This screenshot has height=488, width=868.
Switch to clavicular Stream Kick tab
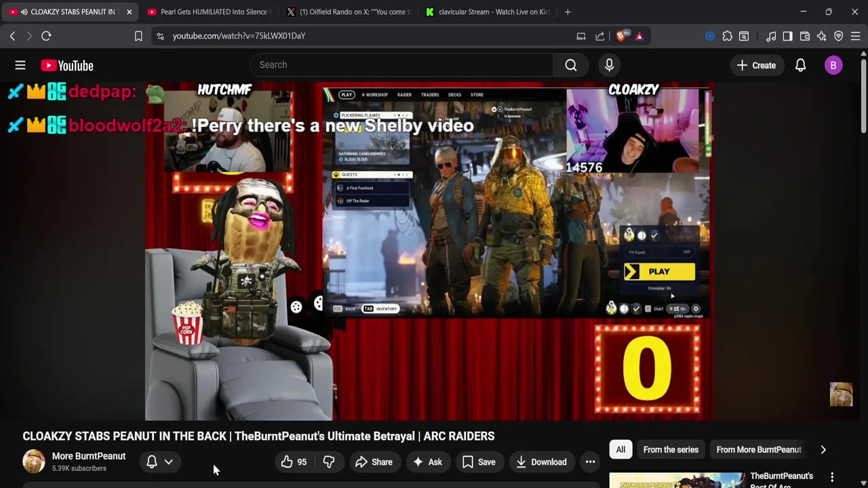point(488,12)
